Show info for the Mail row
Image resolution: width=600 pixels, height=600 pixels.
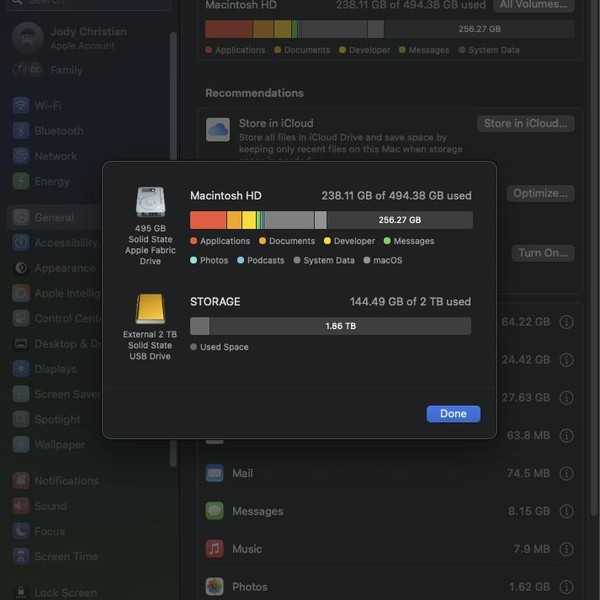point(566,473)
